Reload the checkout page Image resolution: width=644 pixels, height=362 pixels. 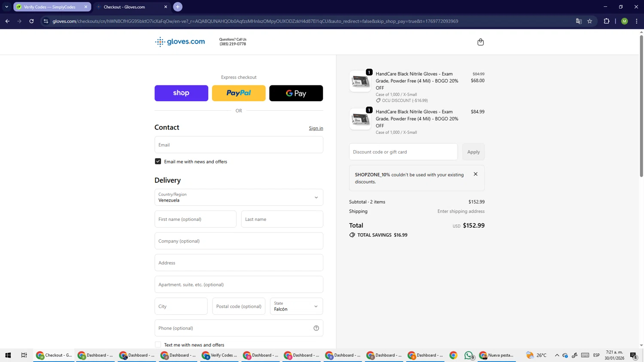[x=31, y=21]
